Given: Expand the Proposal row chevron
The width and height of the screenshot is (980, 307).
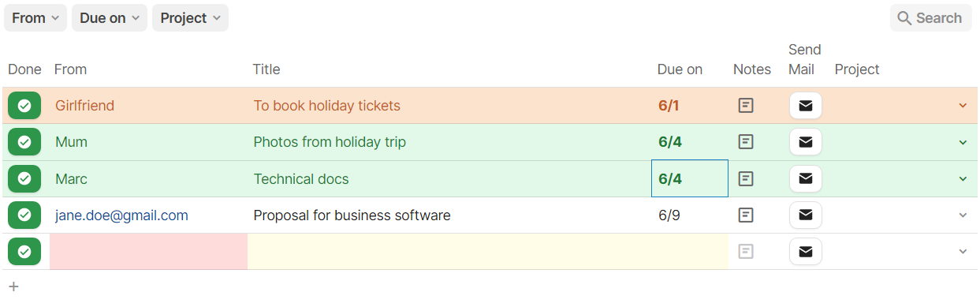Looking at the screenshot, I should pos(963,215).
